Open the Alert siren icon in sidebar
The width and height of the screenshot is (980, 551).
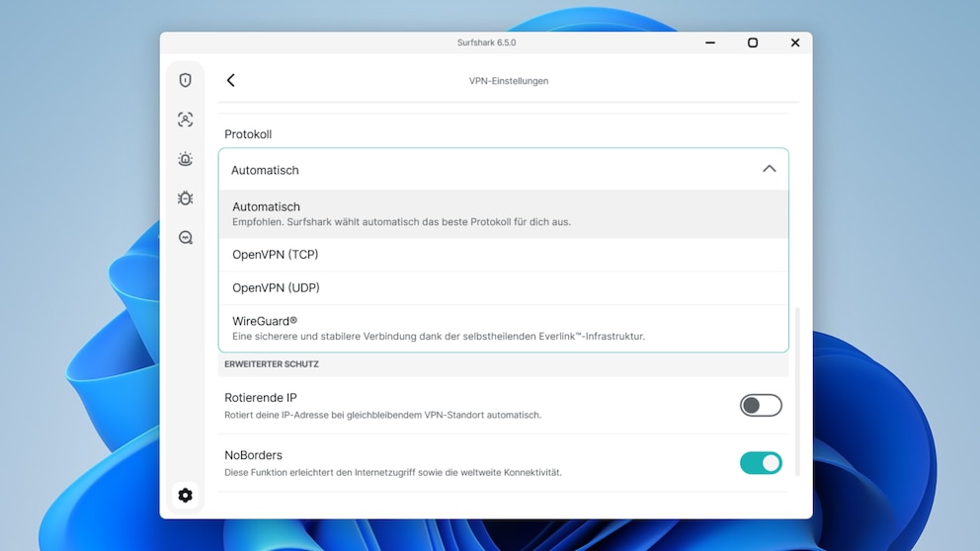coord(185,159)
